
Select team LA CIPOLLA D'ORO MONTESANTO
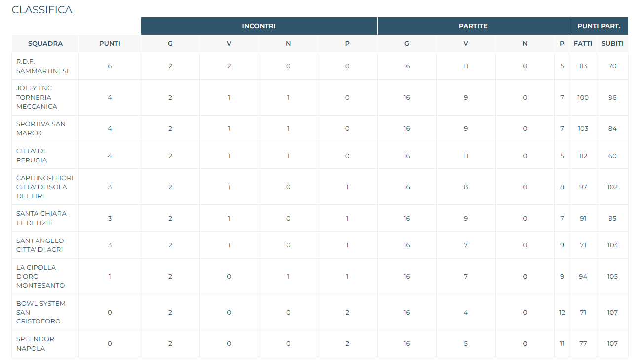click(40, 276)
